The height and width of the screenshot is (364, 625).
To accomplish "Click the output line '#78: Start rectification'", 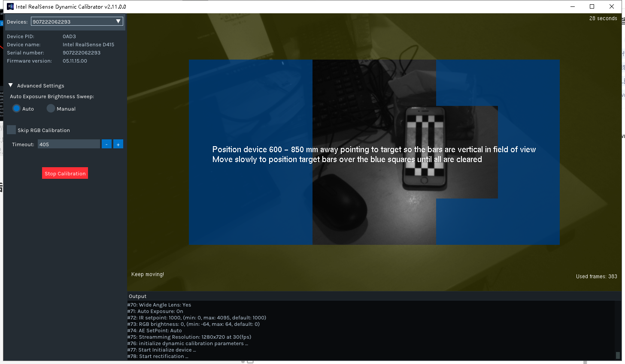I will [158, 356].
